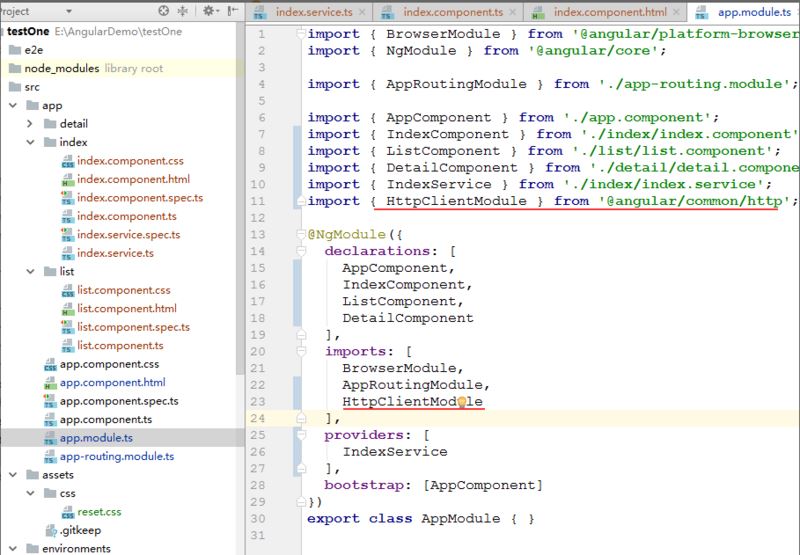This screenshot has width=800, height=555.
Task: Click the reset.css file icon
Action: click(x=67, y=511)
